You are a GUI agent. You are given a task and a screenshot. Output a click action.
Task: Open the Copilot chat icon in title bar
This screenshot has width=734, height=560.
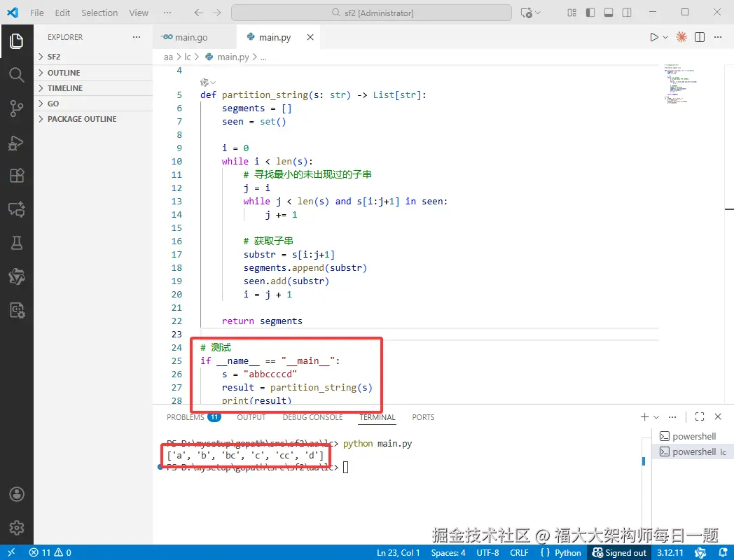527,13
